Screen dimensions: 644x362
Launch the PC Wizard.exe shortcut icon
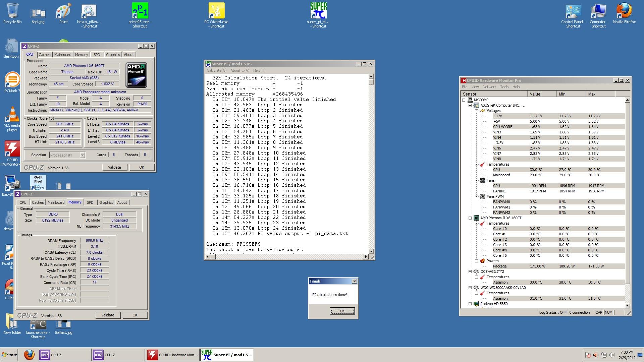coord(216,15)
